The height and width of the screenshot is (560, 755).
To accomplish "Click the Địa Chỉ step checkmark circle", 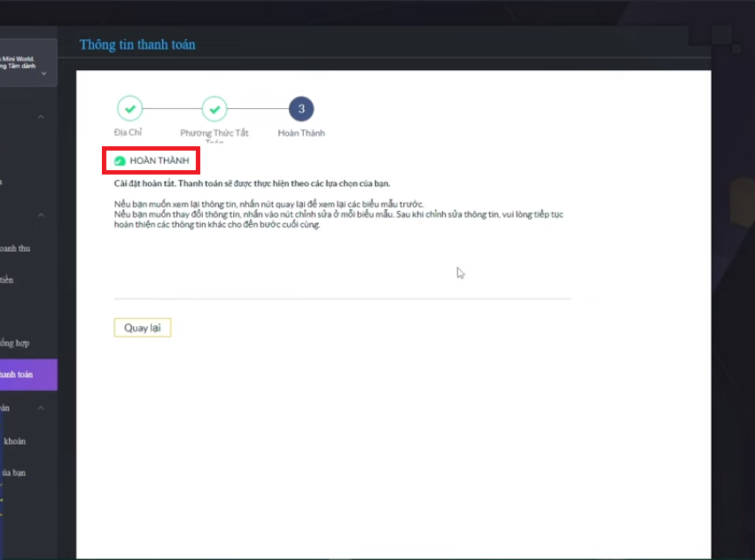I will pos(129,109).
